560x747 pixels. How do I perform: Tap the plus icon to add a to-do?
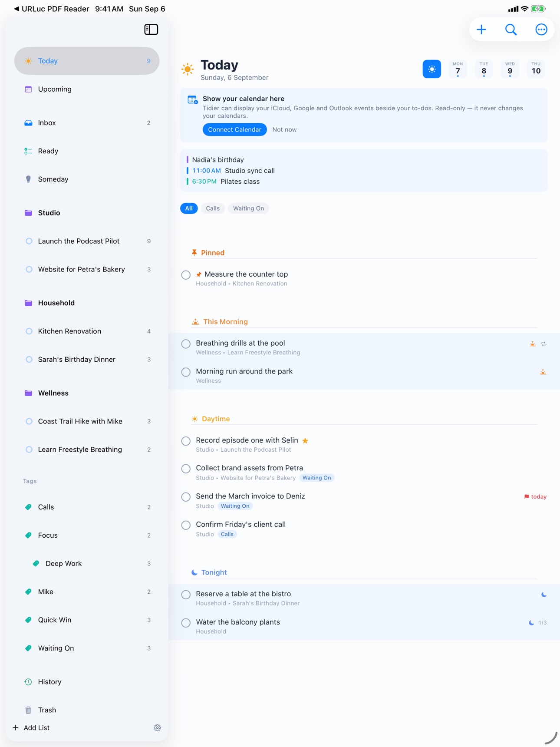pyautogui.click(x=481, y=30)
